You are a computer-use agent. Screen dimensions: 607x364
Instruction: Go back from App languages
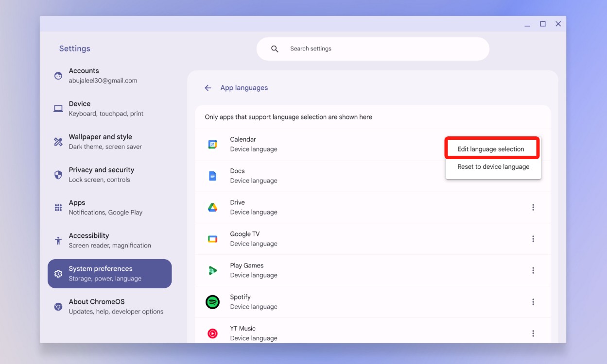pyautogui.click(x=208, y=88)
